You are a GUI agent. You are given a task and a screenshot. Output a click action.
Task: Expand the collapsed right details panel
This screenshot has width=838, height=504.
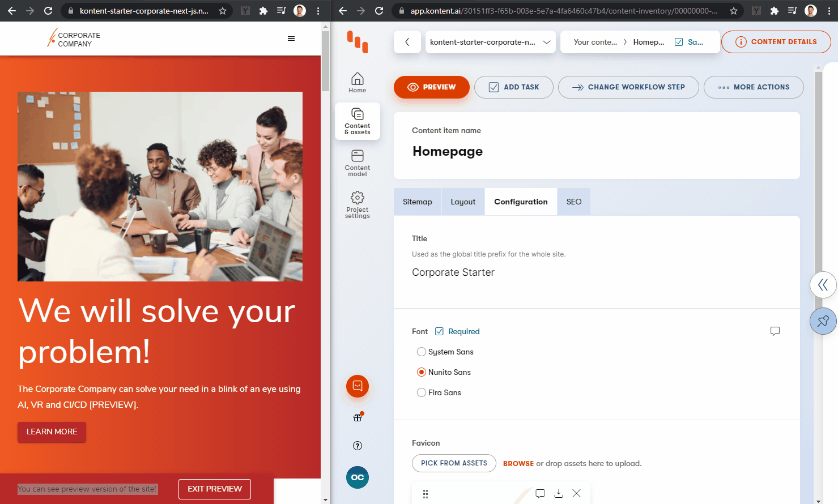[x=823, y=284]
